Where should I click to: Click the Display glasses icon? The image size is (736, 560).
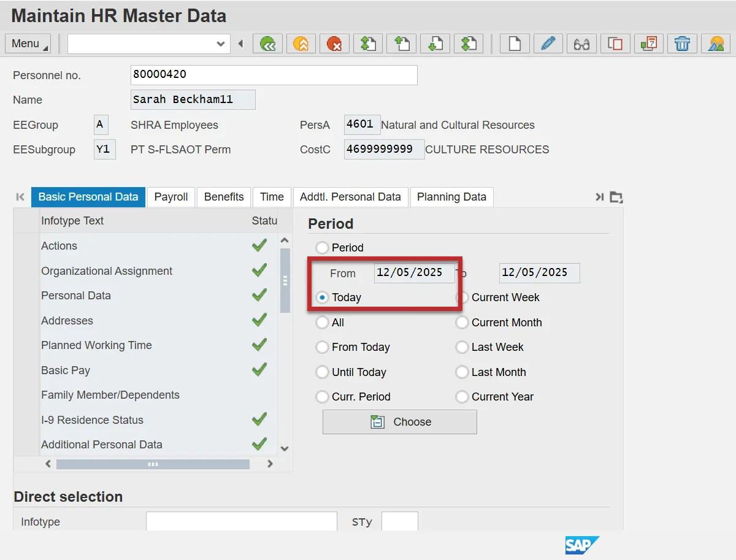click(581, 44)
